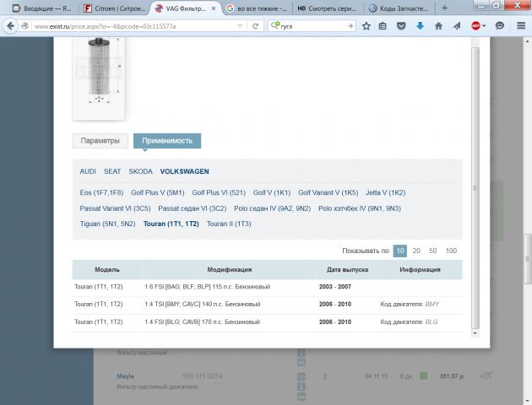Open the Применимость tab
The width and height of the screenshot is (532, 405).
[x=167, y=141]
